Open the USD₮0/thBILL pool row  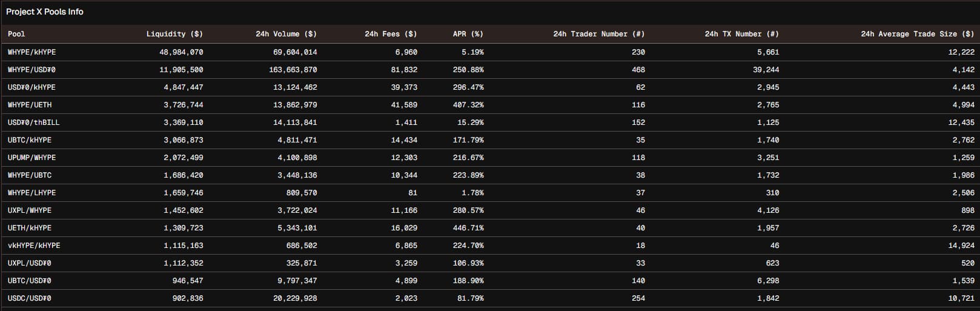tap(33, 122)
